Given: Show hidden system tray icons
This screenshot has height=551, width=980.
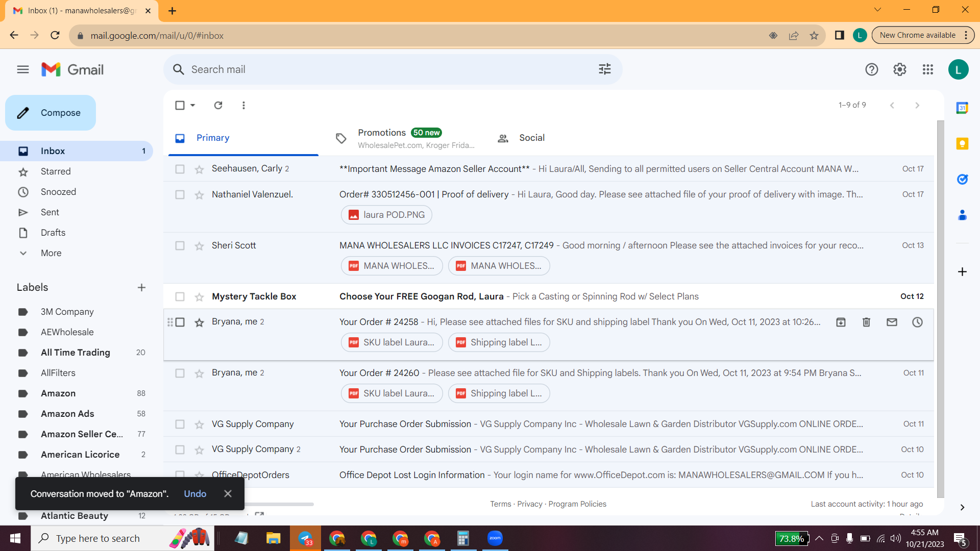Looking at the screenshot, I should [x=819, y=538].
